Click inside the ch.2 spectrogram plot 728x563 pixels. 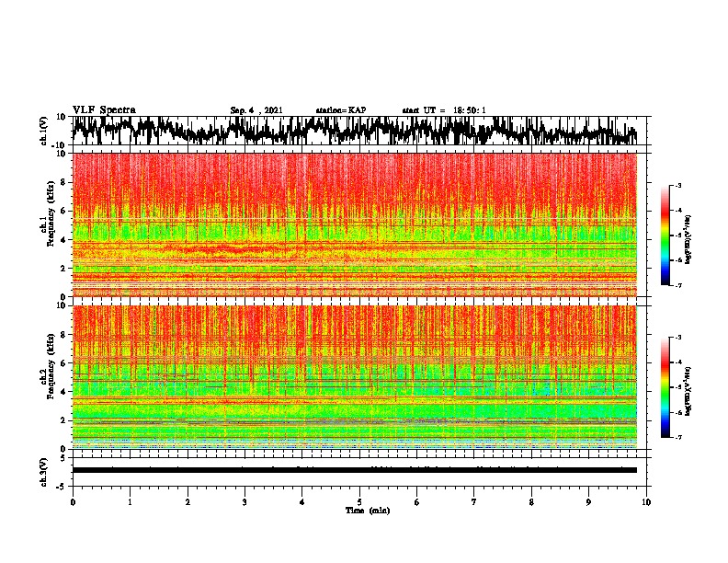[355, 377]
